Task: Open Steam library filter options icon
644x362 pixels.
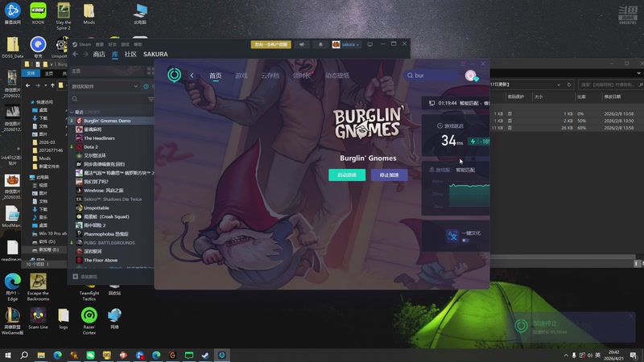Action: click(151, 99)
